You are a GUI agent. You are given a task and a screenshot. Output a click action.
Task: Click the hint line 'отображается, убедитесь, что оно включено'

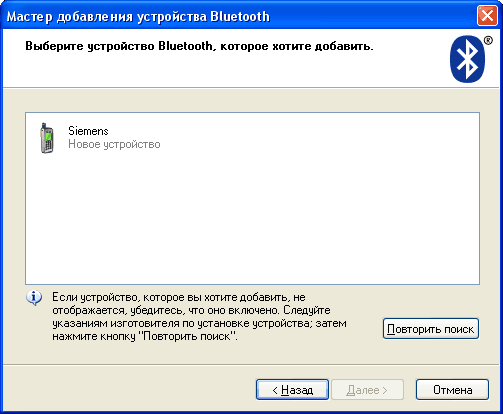[x=166, y=310]
